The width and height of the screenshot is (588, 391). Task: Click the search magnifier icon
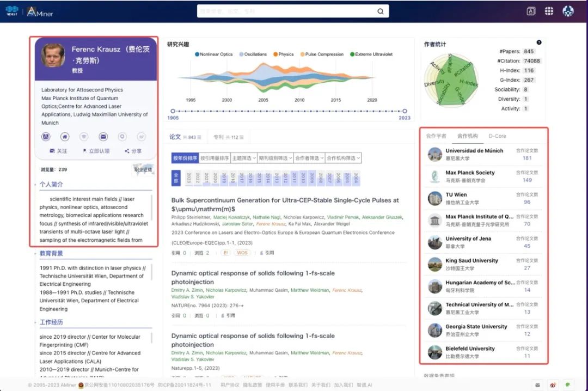[x=380, y=11]
